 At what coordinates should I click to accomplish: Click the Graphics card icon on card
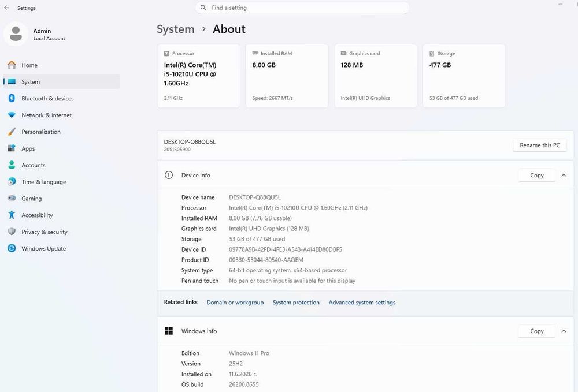343,53
